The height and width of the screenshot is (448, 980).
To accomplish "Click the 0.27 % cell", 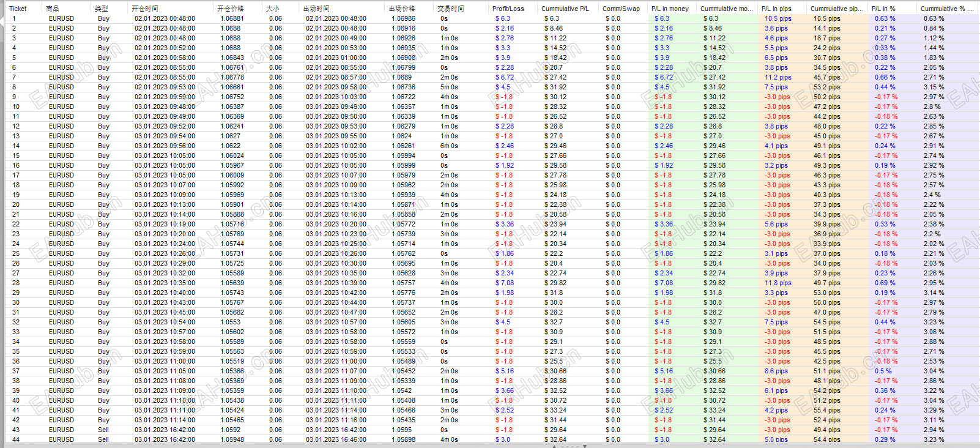I will [885, 38].
